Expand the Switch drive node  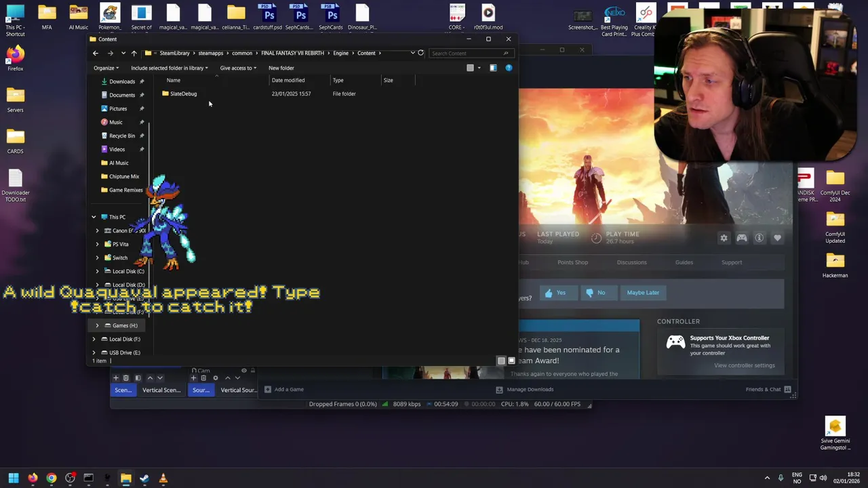[97, 258]
